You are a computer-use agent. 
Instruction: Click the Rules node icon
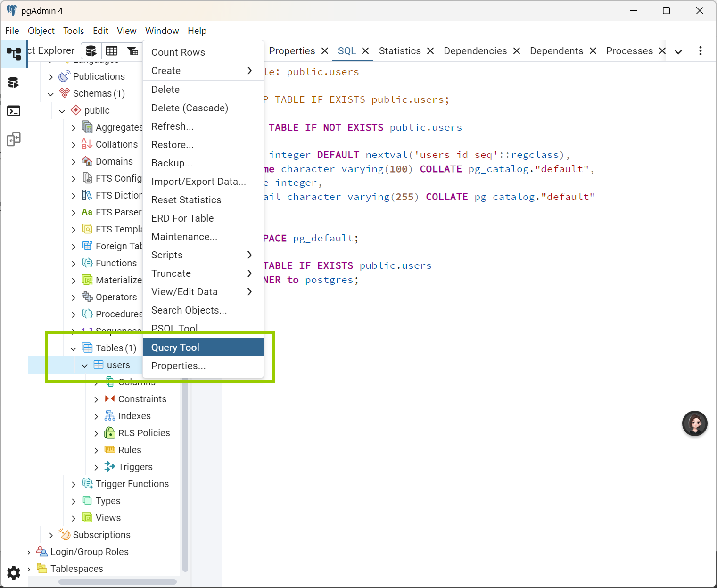pyautogui.click(x=109, y=450)
